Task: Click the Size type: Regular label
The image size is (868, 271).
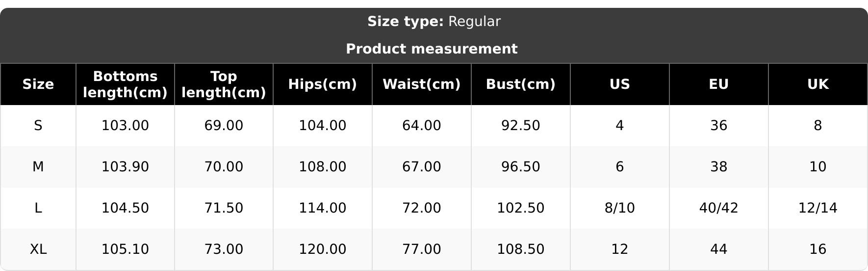Action: tap(434, 22)
